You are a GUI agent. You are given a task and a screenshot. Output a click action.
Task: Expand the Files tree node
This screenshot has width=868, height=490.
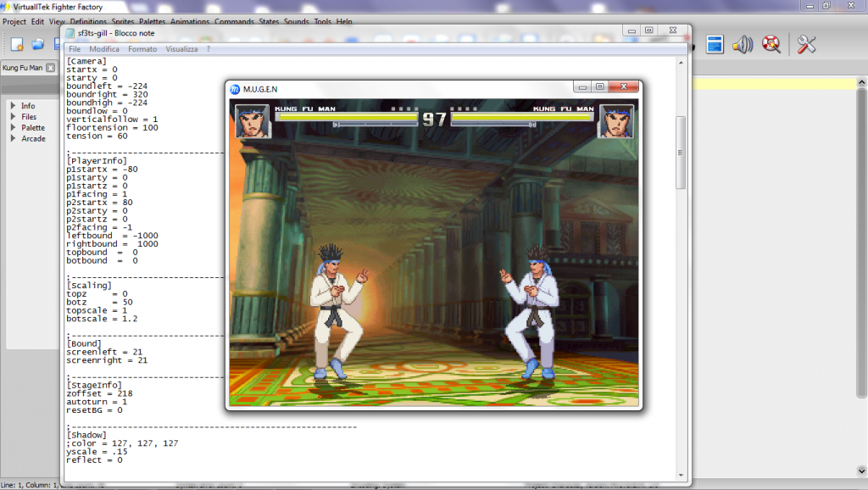click(x=14, y=117)
